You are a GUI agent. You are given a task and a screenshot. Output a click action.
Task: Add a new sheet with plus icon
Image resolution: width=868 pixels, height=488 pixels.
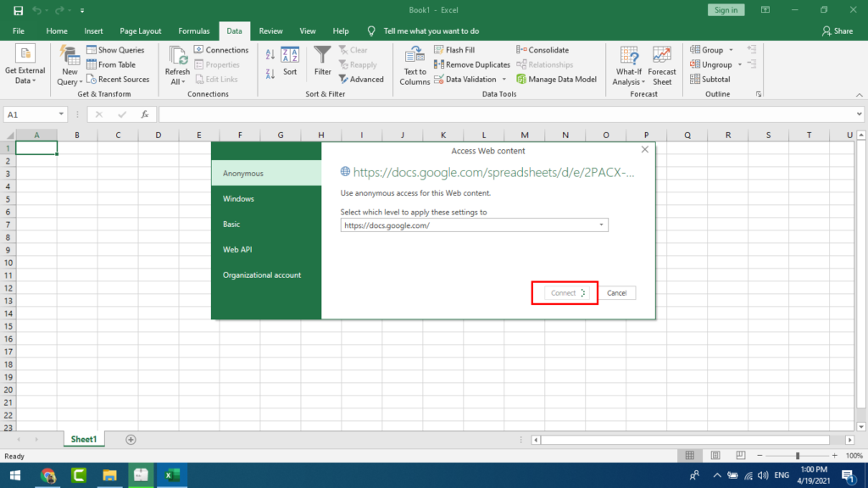tap(131, 440)
